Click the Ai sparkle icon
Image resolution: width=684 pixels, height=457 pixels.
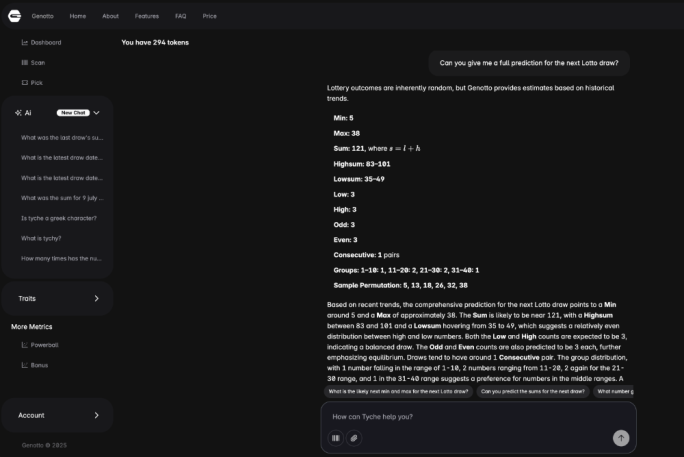(18, 113)
